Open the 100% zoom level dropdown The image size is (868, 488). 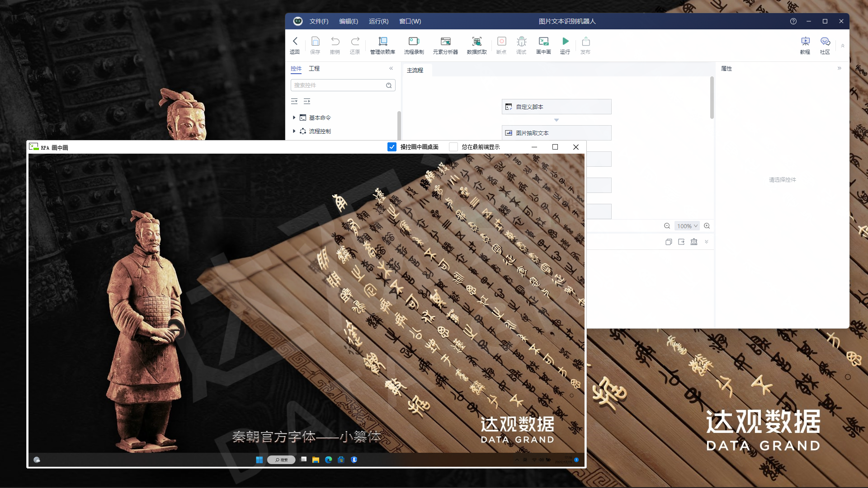687,226
